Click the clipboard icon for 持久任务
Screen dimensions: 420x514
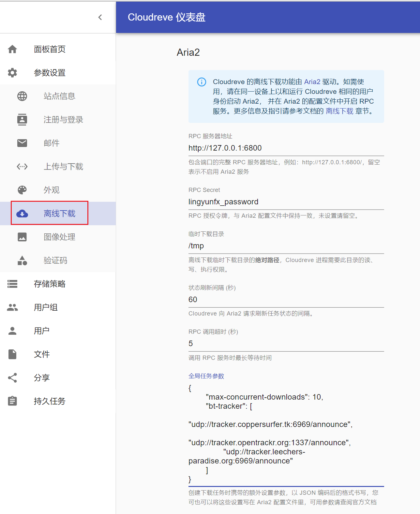[x=12, y=401]
